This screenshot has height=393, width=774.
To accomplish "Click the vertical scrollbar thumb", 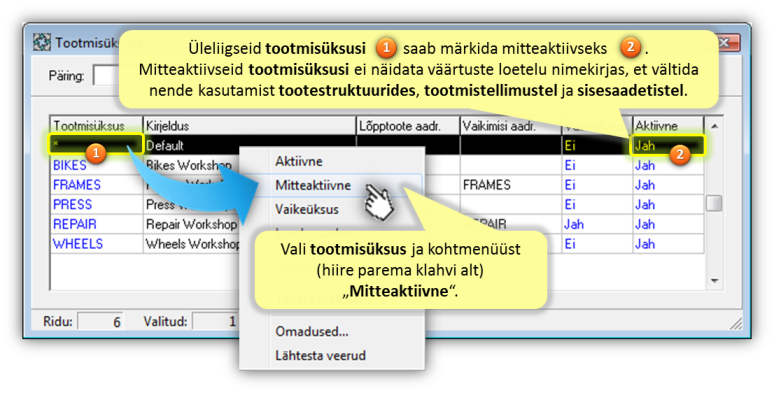I will coord(714,203).
